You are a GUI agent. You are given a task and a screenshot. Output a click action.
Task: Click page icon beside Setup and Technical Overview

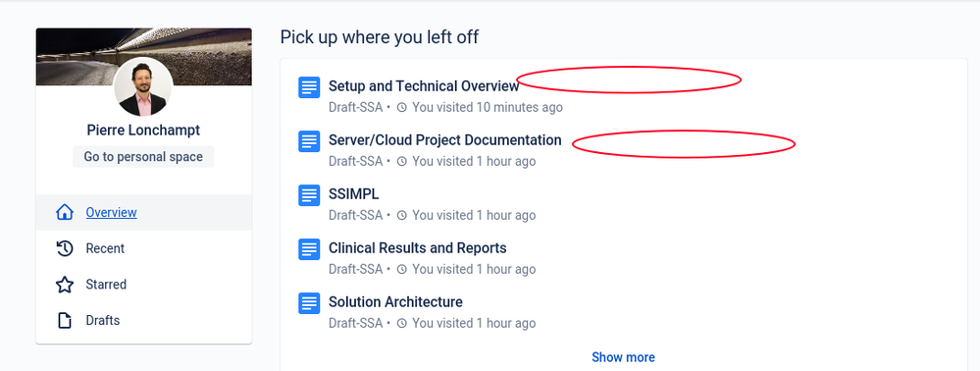[309, 87]
